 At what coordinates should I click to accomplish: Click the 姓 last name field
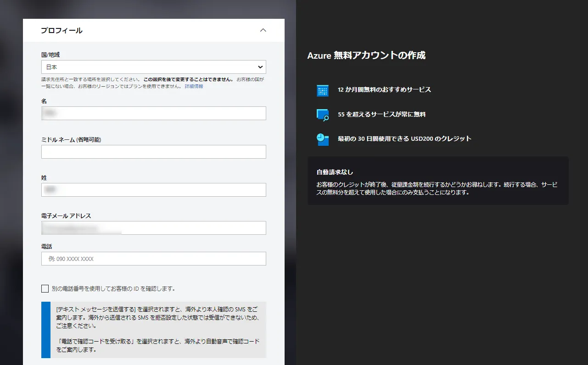pos(153,190)
